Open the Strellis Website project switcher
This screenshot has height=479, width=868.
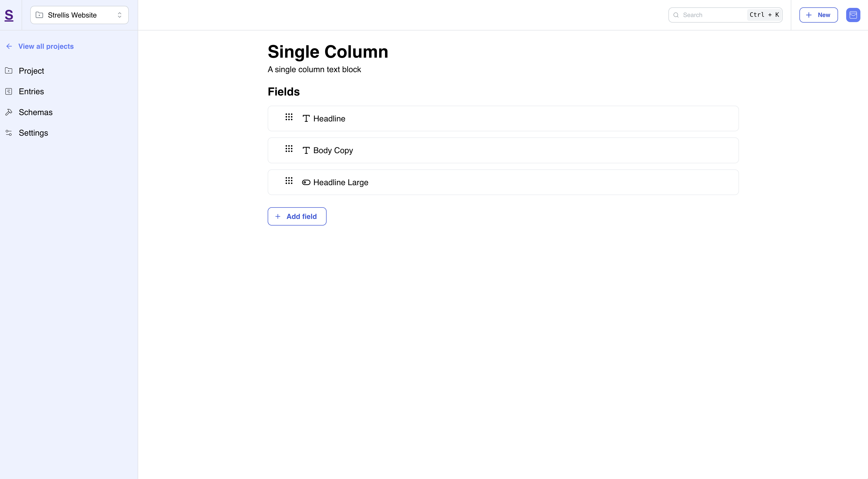pos(79,15)
